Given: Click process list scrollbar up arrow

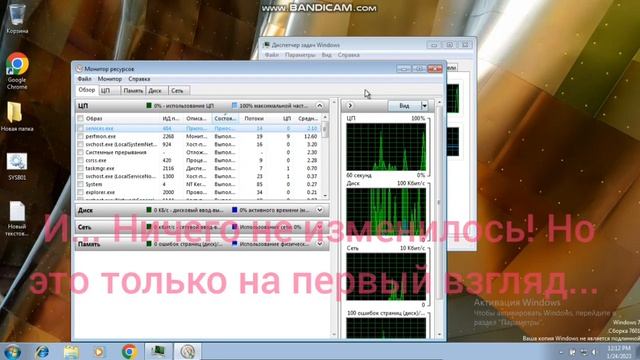Looking at the screenshot, I should coord(325,118).
